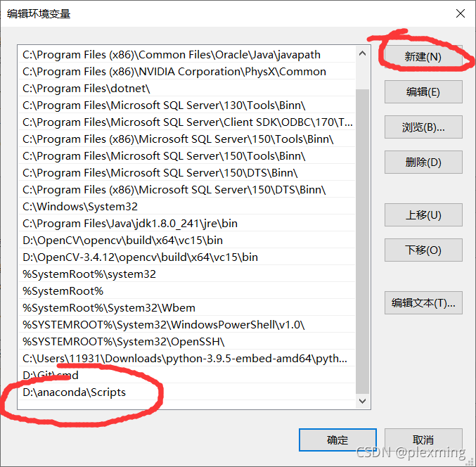Select the WindowsPowerShell\v1.0\ entry

(186, 325)
